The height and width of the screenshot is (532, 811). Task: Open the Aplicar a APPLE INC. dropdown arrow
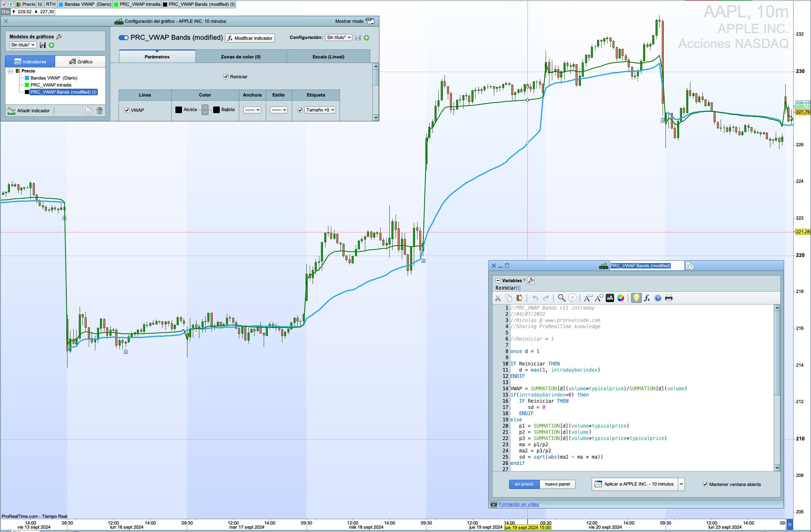point(681,484)
